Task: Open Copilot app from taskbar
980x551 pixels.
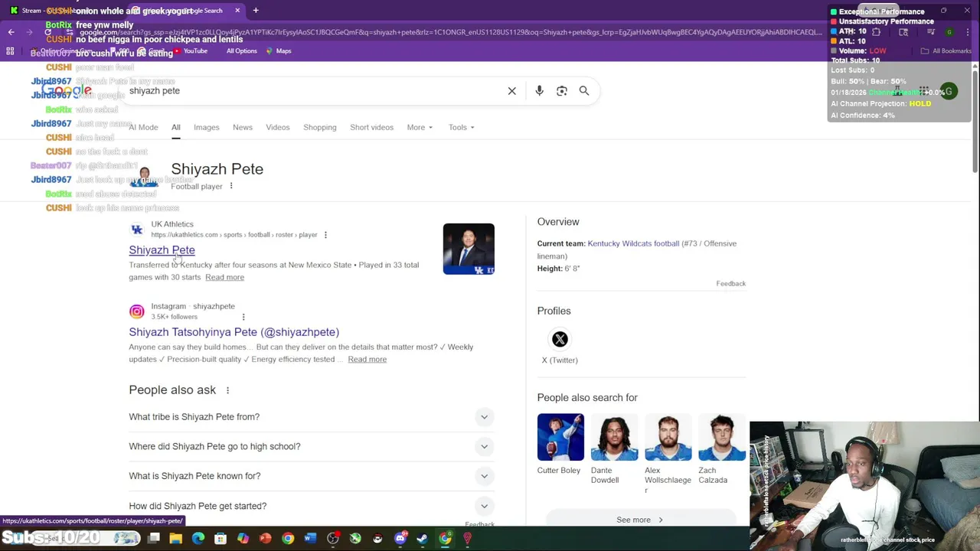Action: [x=243, y=539]
